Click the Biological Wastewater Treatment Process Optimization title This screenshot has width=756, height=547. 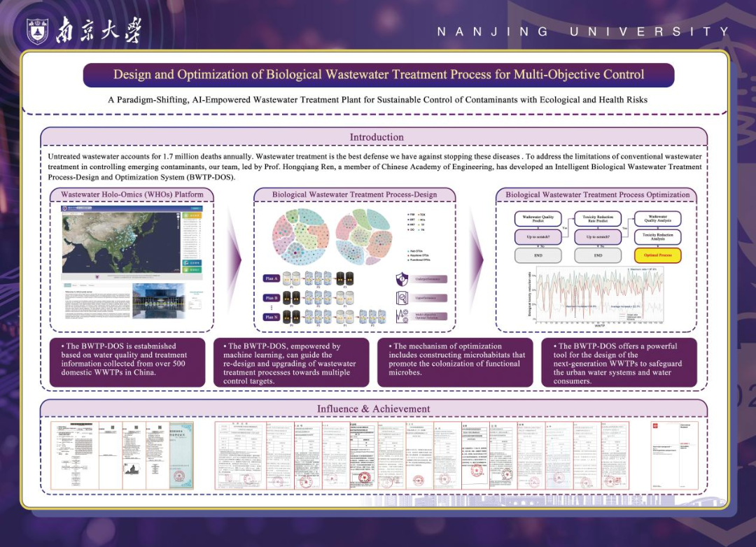597,194
